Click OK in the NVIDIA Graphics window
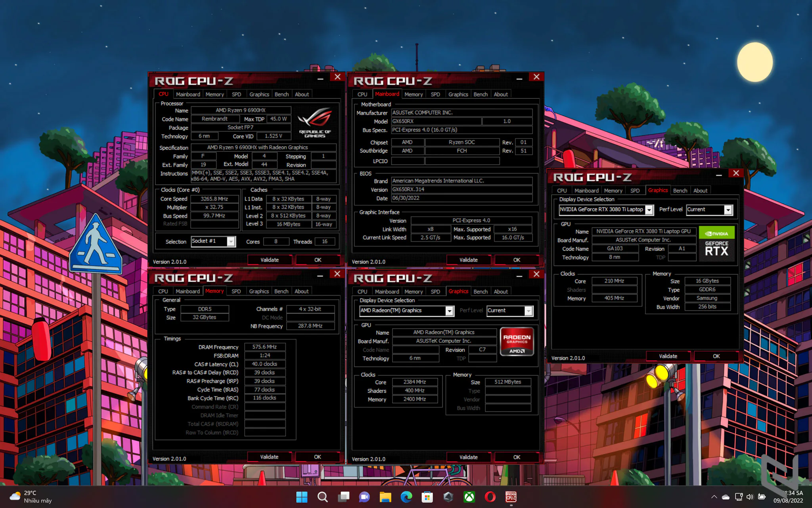This screenshot has width=812, height=508. point(716,356)
